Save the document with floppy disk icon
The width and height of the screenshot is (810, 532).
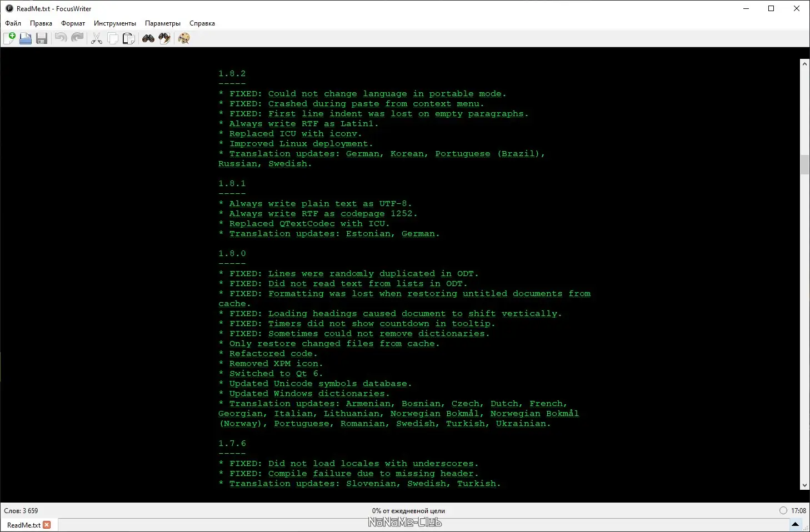pyautogui.click(x=42, y=38)
